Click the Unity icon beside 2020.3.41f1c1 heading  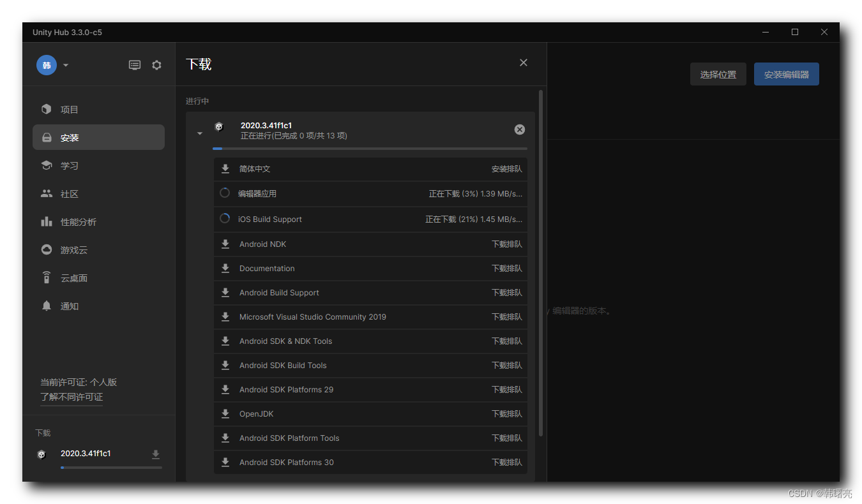pyautogui.click(x=219, y=127)
